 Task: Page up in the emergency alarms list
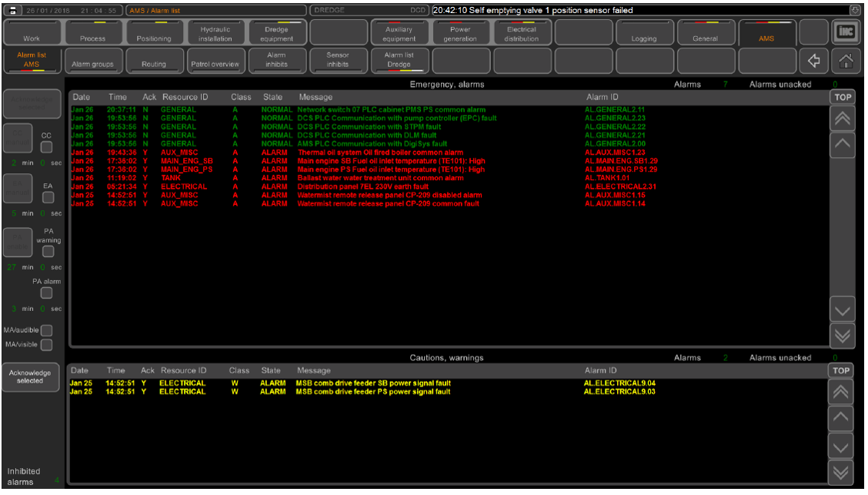click(x=842, y=117)
